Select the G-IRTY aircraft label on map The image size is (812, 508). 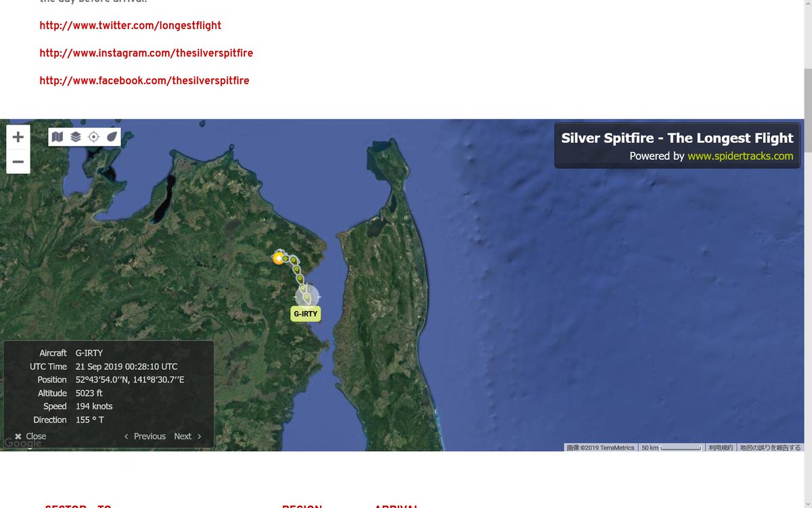(x=305, y=314)
